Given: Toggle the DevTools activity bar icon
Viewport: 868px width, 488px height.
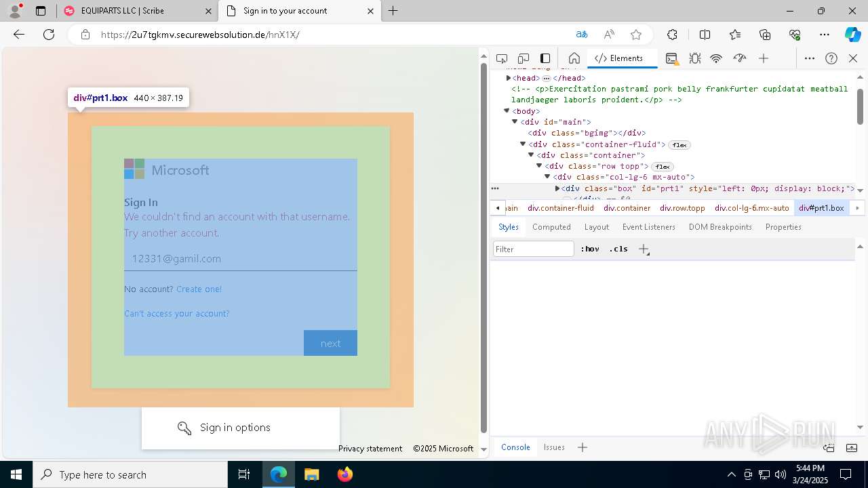Looking at the screenshot, I should pyautogui.click(x=545, y=58).
